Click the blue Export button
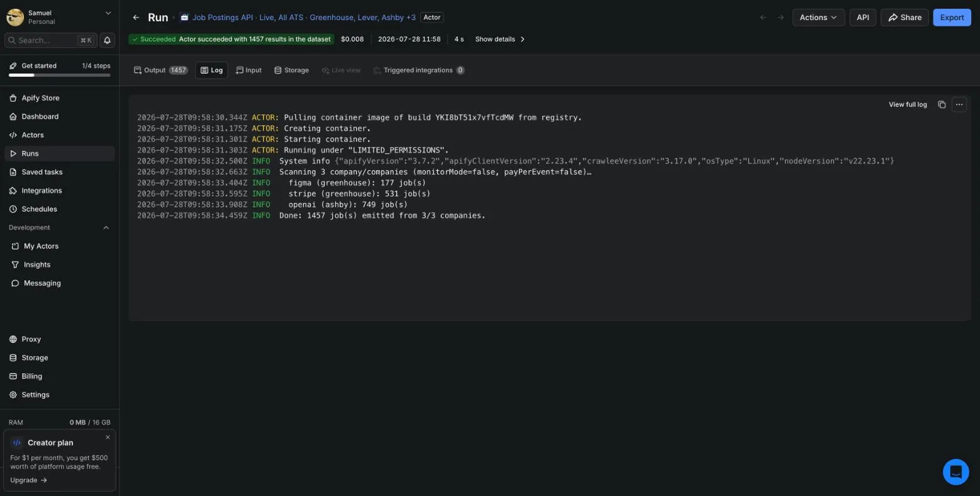 (x=952, y=18)
